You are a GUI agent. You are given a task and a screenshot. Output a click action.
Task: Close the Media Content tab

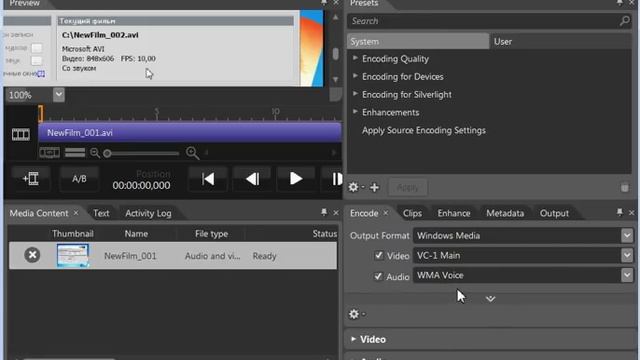pyautogui.click(x=76, y=213)
